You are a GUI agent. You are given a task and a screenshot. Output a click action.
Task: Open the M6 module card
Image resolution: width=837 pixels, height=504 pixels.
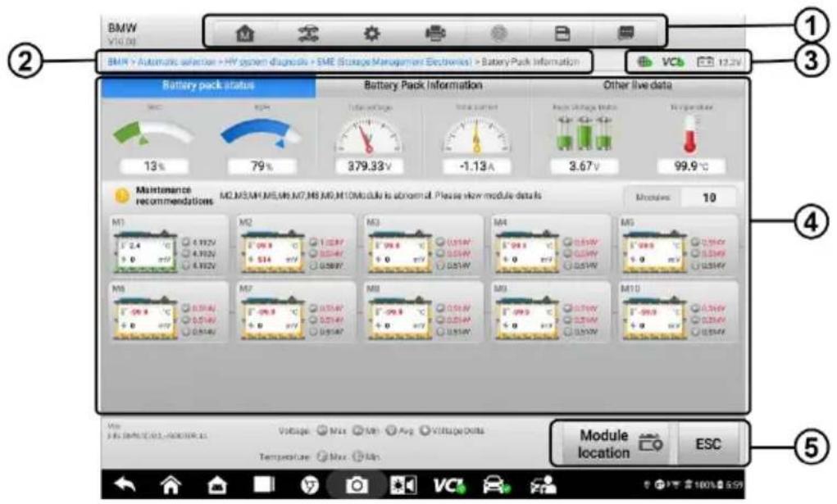(167, 311)
